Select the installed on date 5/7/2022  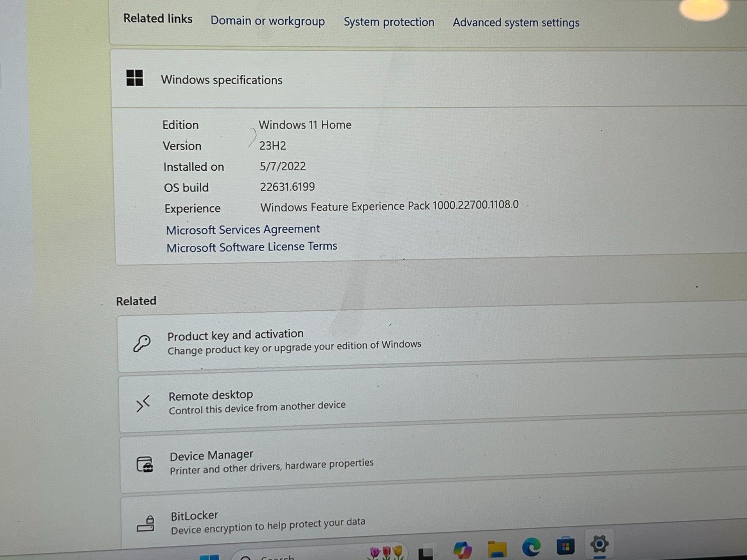(x=283, y=167)
